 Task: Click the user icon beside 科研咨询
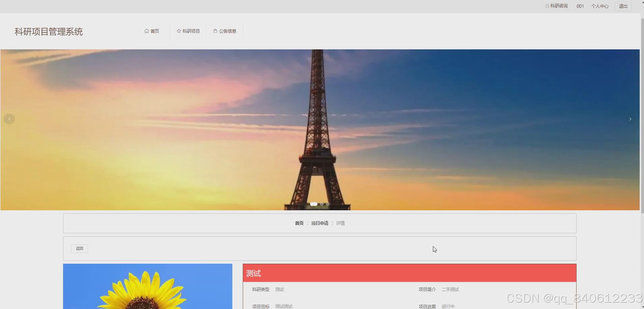(x=547, y=6)
